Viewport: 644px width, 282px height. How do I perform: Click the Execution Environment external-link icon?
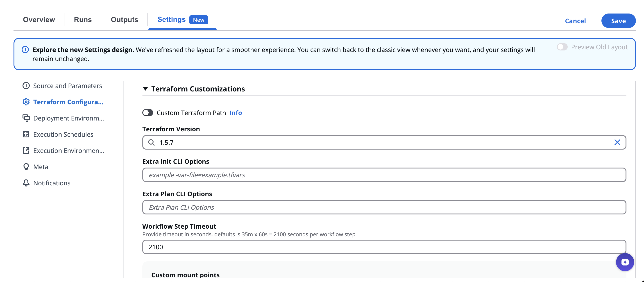coord(26,150)
